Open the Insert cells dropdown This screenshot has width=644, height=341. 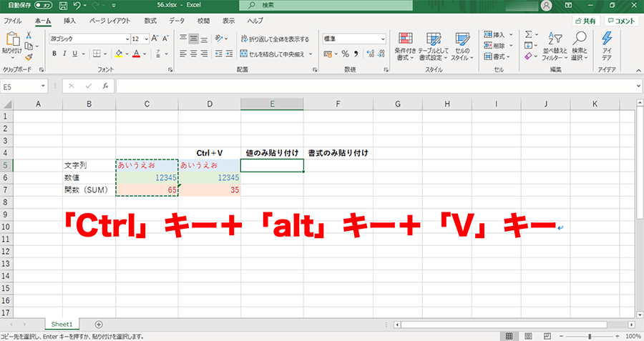tap(512, 34)
